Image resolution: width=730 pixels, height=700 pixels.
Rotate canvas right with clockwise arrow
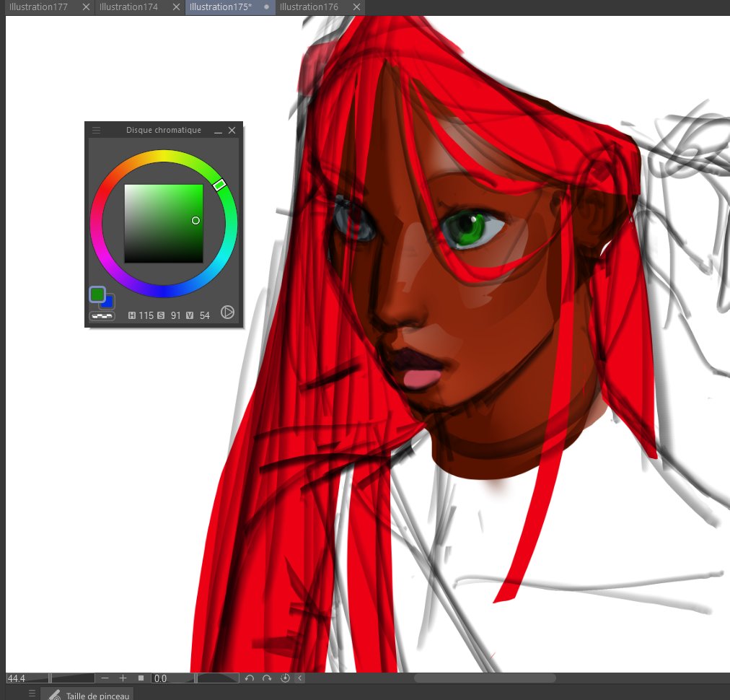(x=267, y=678)
